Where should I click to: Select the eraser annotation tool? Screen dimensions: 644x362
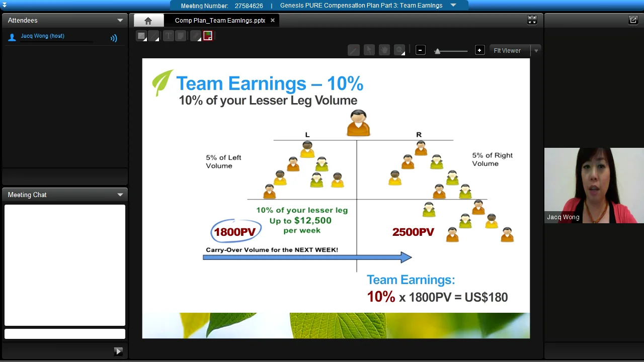[x=196, y=36]
